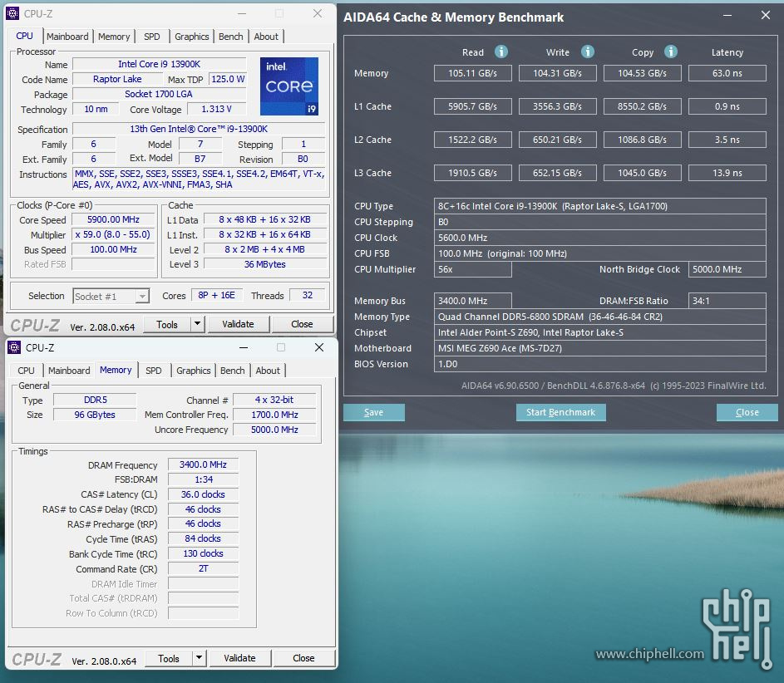The height and width of the screenshot is (683, 784).
Task: Click Memory Read value 105.11 GB/s
Action: (472, 73)
